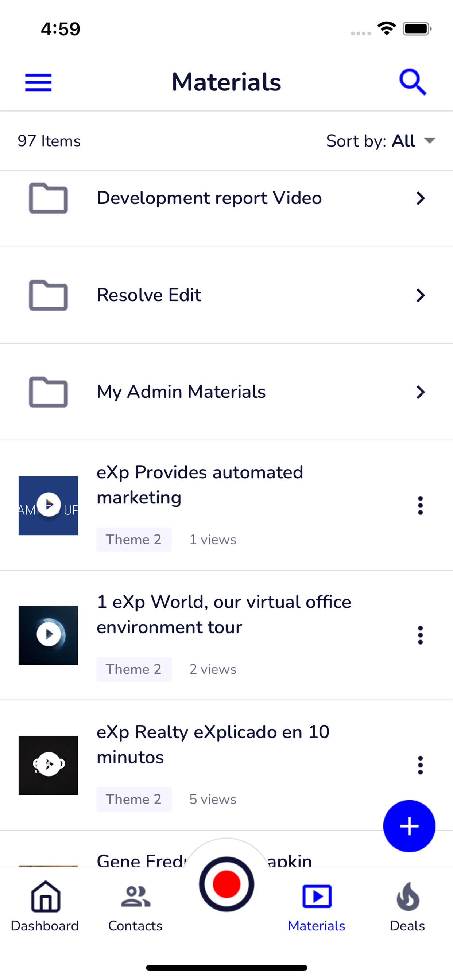Open the Resolve Edit folder name
The width and height of the screenshot is (453, 980).
pyautogui.click(x=149, y=295)
